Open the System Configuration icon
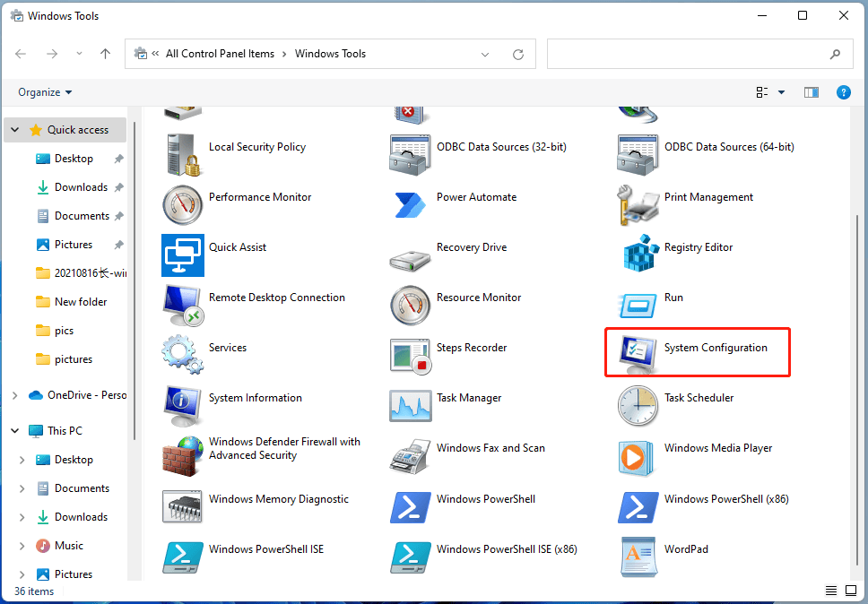This screenshot has width=868, height=604. point(638,354)
